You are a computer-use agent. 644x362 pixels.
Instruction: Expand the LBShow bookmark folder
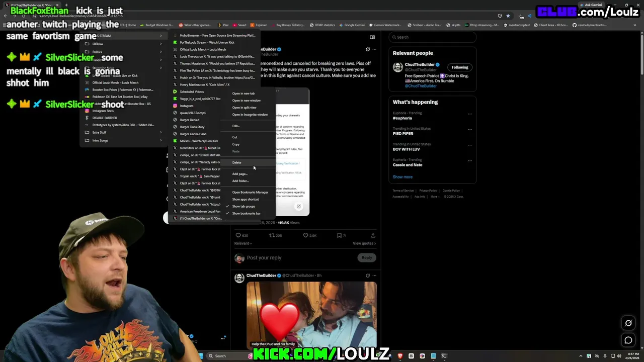pyautogui.click(x=123, y=44)
